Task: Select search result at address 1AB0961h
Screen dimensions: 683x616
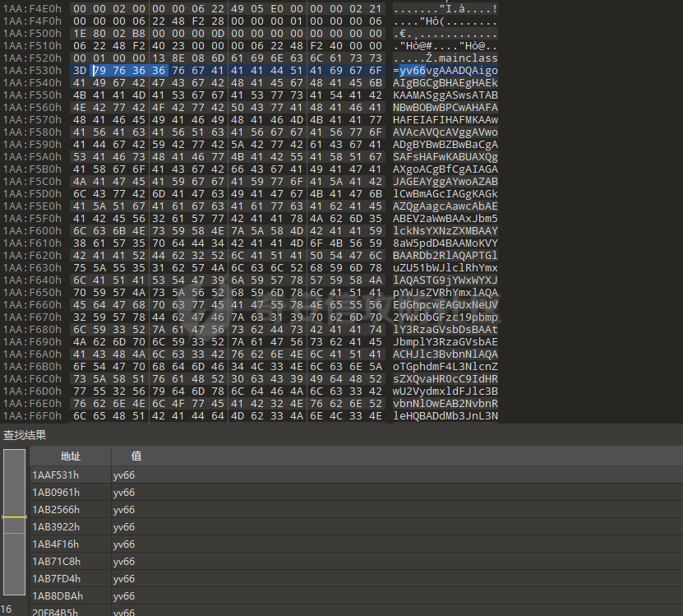Action: 56,493
